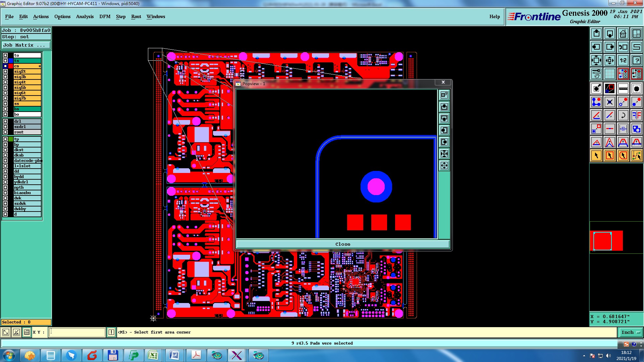
Task: Click the mirror feature tool icon
Action: pyautogui.click(x=636, y=115)
